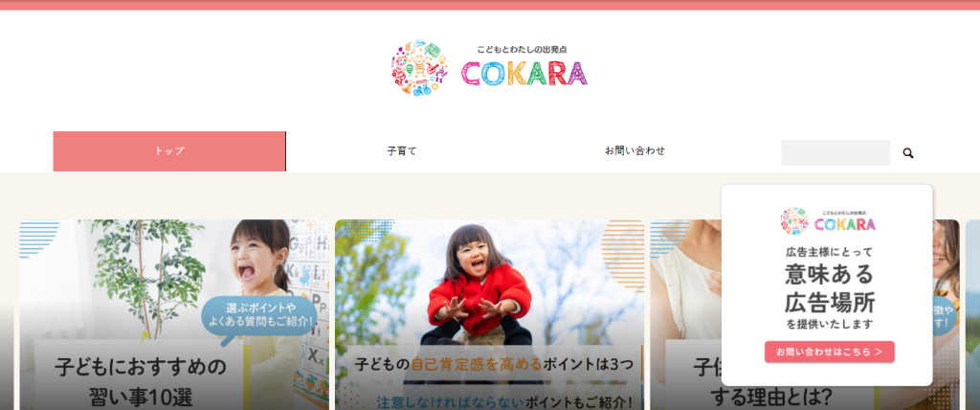
Task: Click the search magnifier icon
Action: point(908,152)
